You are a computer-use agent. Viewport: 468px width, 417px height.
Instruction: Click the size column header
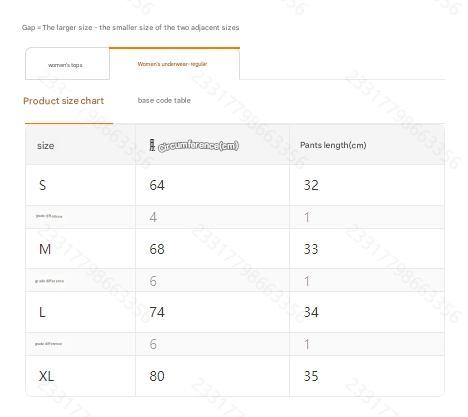(46, 146)
